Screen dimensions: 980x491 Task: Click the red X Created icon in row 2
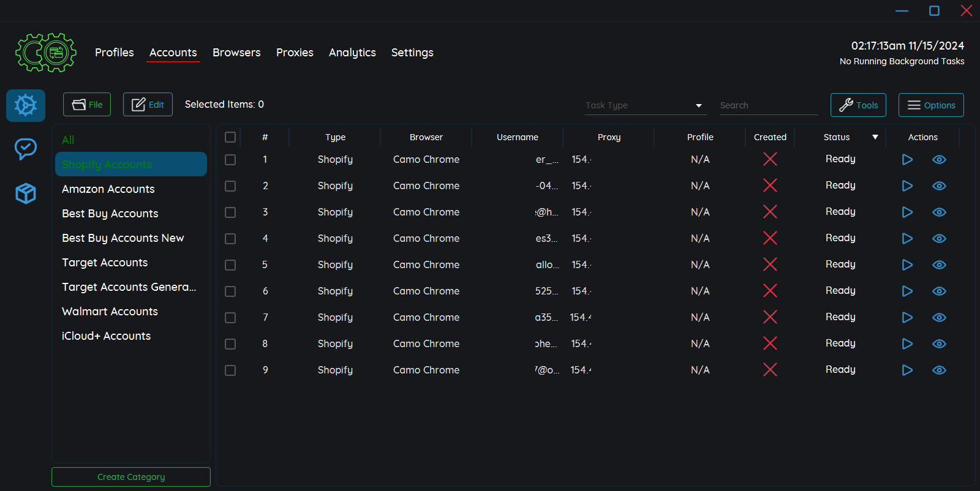[x=770, y=186]
